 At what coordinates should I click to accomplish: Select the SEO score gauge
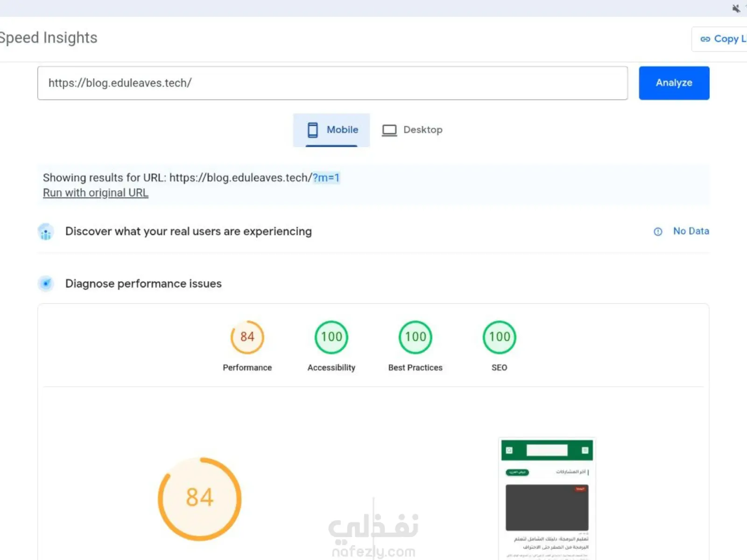point(499,337)
